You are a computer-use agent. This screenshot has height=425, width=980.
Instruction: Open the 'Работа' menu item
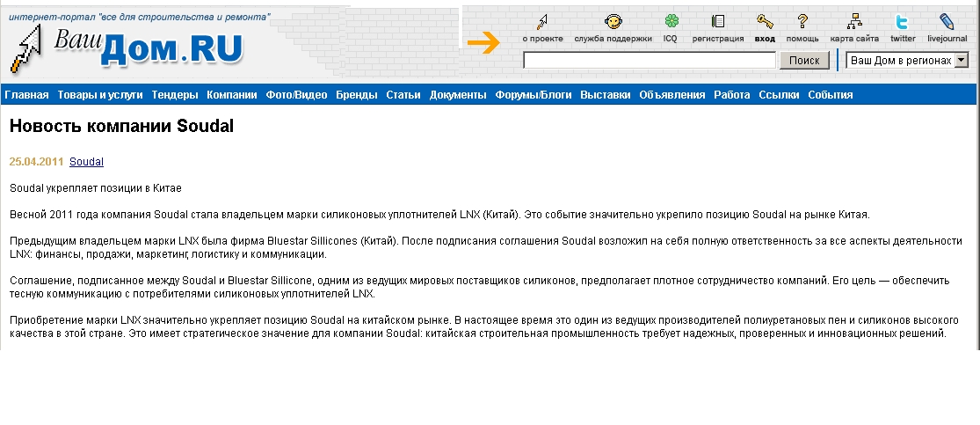click(x=732, y=95)
